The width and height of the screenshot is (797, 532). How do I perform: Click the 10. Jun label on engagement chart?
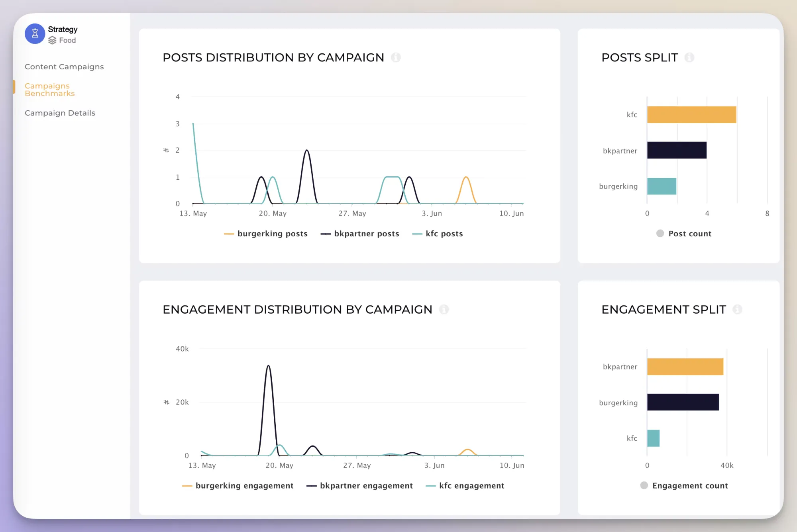point(512,465)
